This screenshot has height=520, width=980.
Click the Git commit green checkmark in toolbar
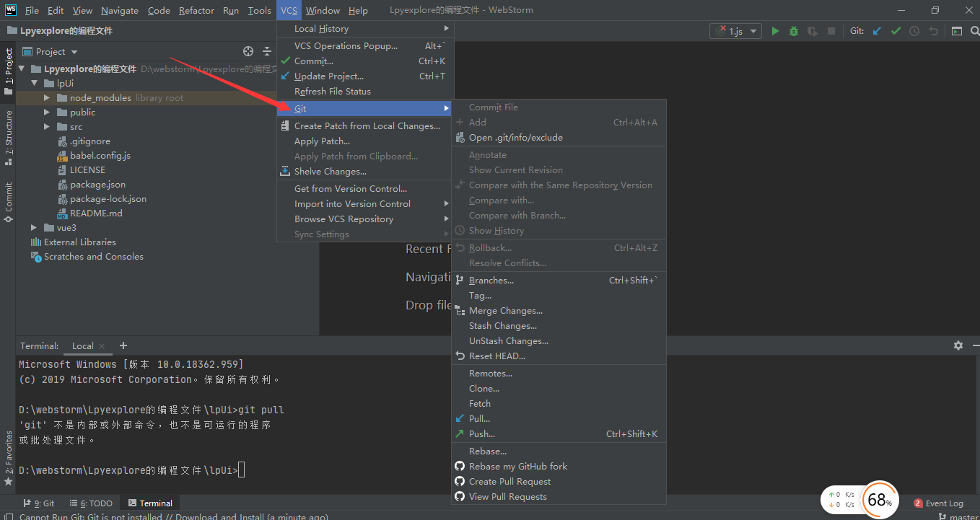coord(896,31)
